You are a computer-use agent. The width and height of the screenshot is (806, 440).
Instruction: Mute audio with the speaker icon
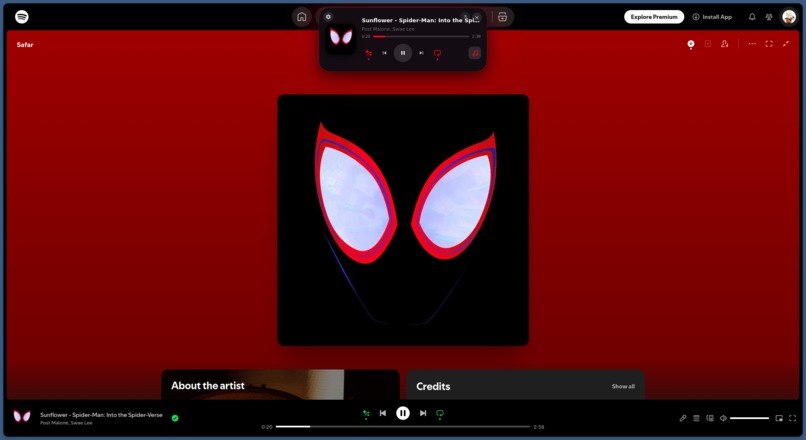pyautogui.click(x=723, y=418)
